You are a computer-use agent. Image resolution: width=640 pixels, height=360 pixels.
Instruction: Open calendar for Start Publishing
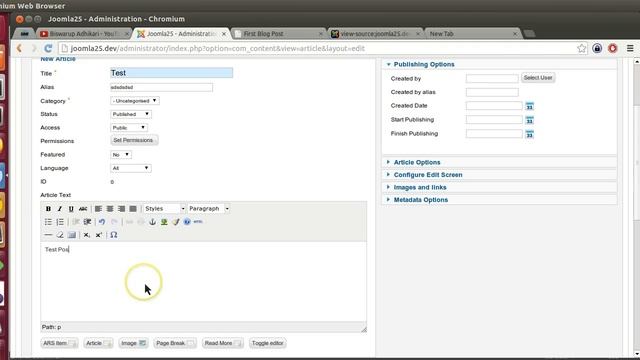pyautogui.click(x=529, y=120)
